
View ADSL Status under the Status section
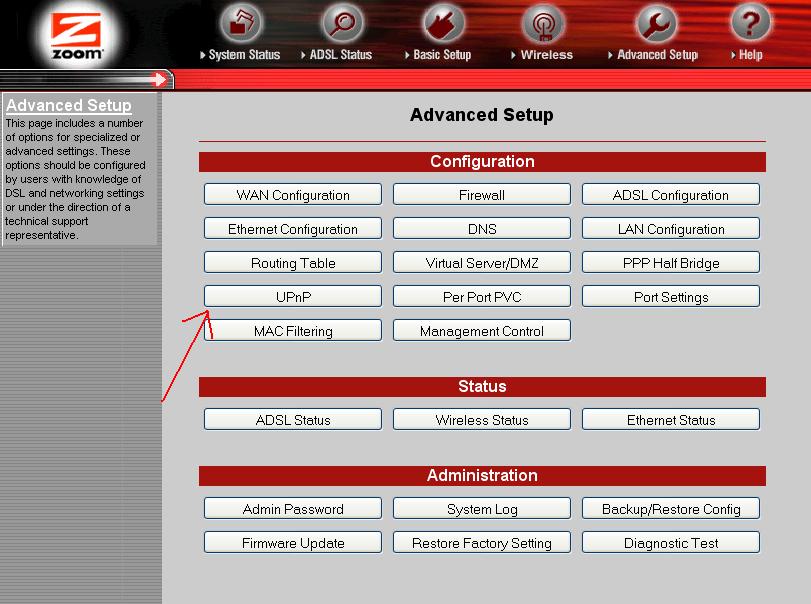293,419
